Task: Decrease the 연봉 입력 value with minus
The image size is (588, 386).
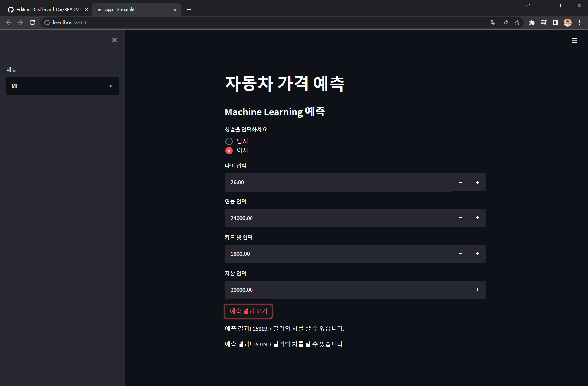Action: click(x=461, y=218)
